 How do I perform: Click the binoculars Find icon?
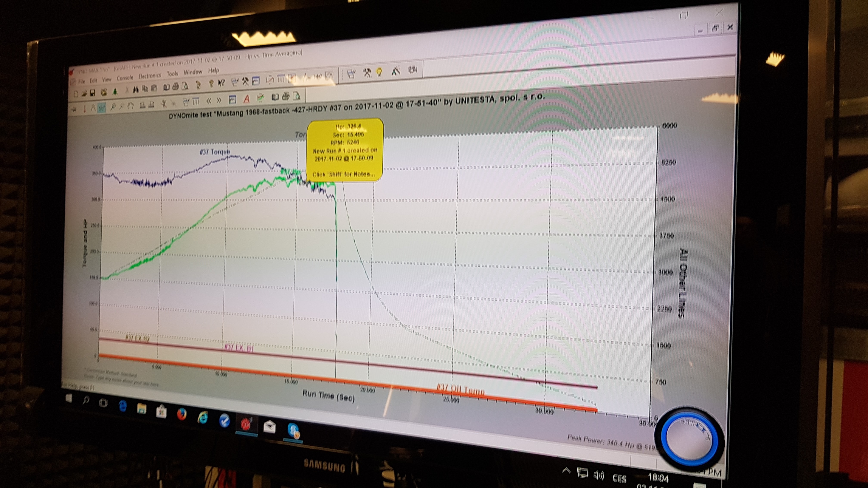pyautogui.click(x=136, y=90)
